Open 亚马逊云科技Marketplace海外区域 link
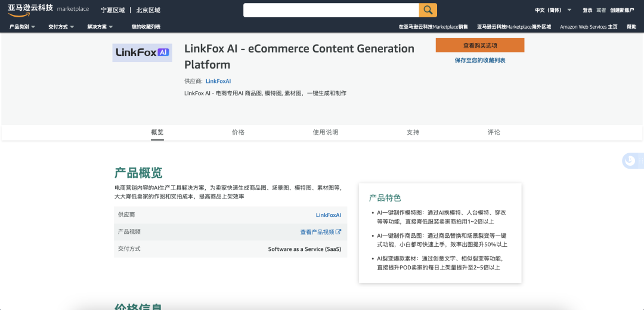Image resolution: width=644 pixels, height=310 pixels. click(514, 27)
